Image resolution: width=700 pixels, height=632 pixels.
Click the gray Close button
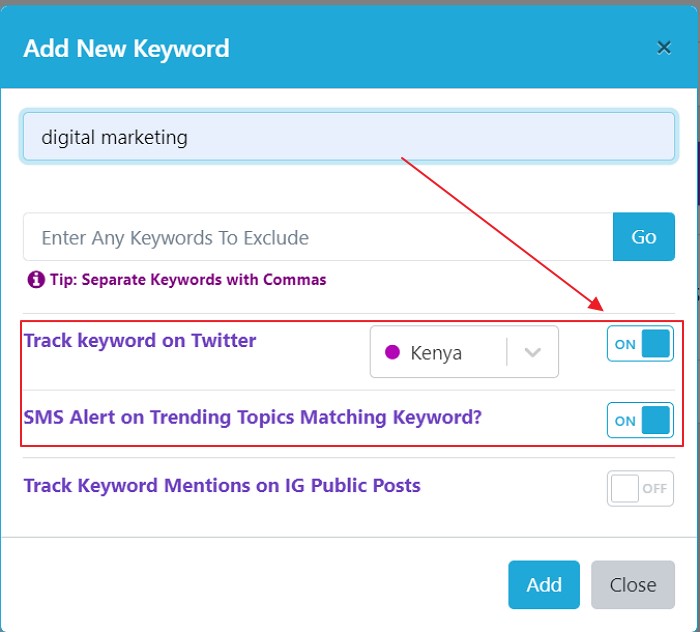point(633,585)
